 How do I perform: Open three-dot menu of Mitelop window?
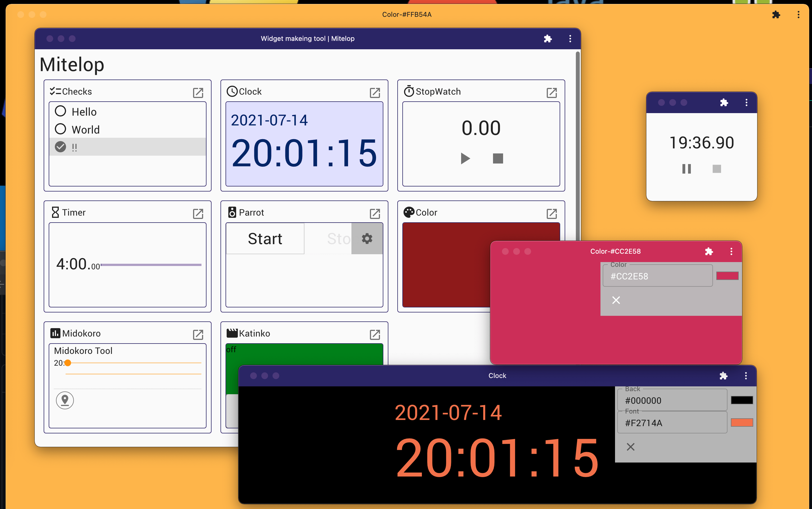tap(570, 39)
